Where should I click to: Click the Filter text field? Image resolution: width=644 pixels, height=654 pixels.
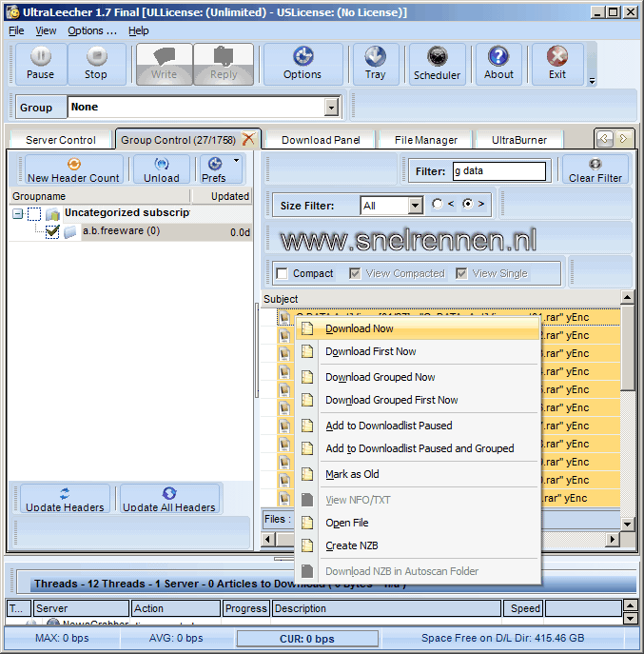pyautogui.click(x=499, y=171)
